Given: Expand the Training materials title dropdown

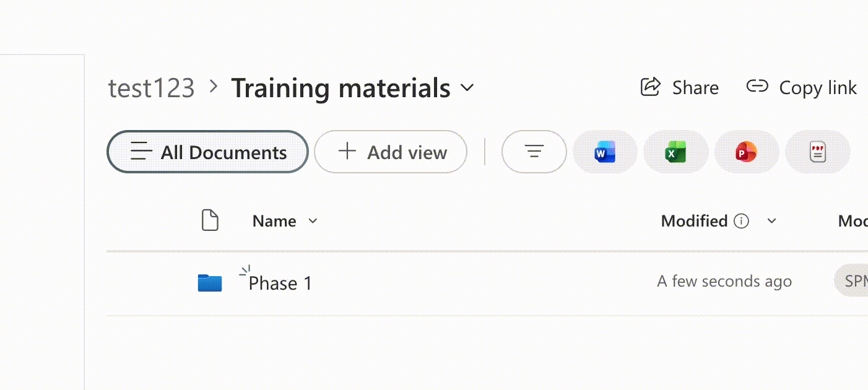Looking at the screenshot, I should coord(468,88).
